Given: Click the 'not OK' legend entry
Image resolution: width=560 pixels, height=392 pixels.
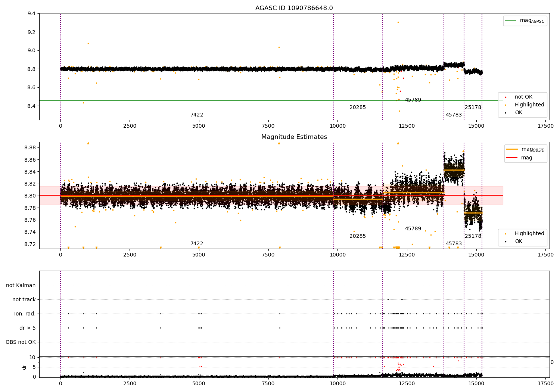Looking at the screenshot, I should (523, 97).
